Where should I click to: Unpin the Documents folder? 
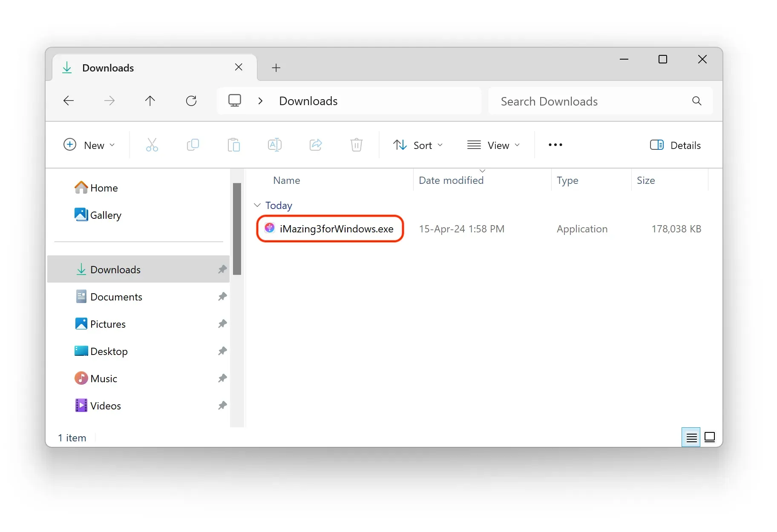pyautogui.click(x=222, y=297)
